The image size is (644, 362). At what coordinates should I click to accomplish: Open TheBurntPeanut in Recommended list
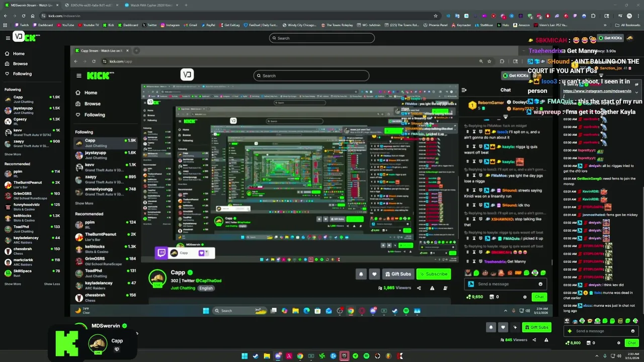point(32,185)
